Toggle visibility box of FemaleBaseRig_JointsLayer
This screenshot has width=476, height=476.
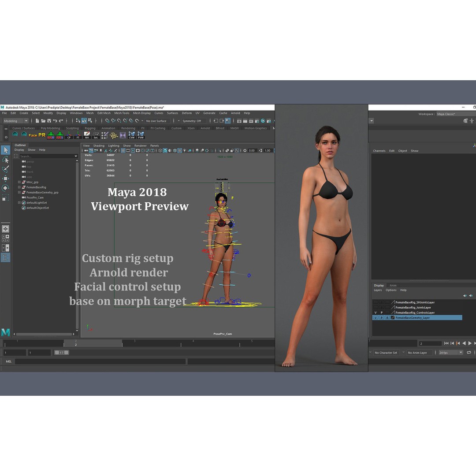click(x=376, y=307)
